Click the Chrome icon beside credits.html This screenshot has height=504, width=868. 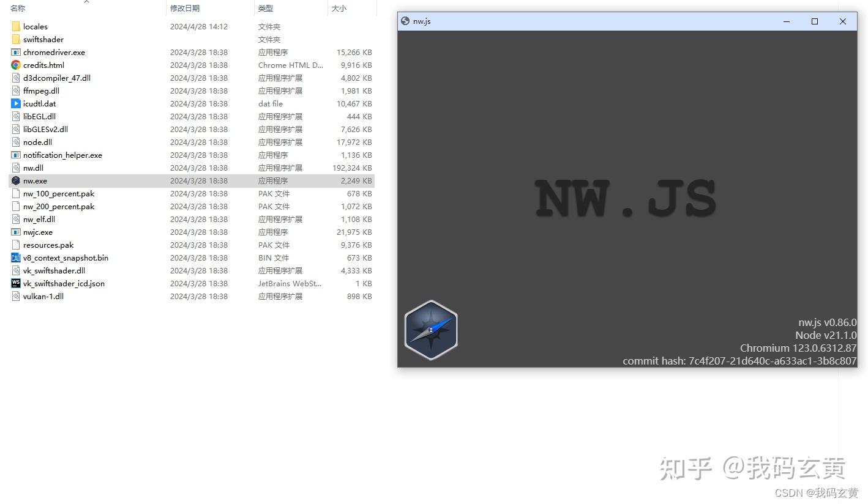[15, 65]
